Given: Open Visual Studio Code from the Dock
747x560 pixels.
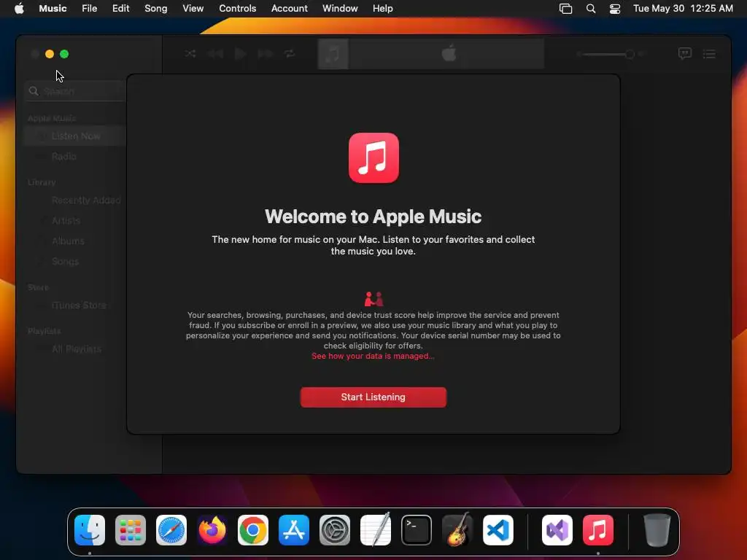Looking at the screenshot, I should pos(498,530).
